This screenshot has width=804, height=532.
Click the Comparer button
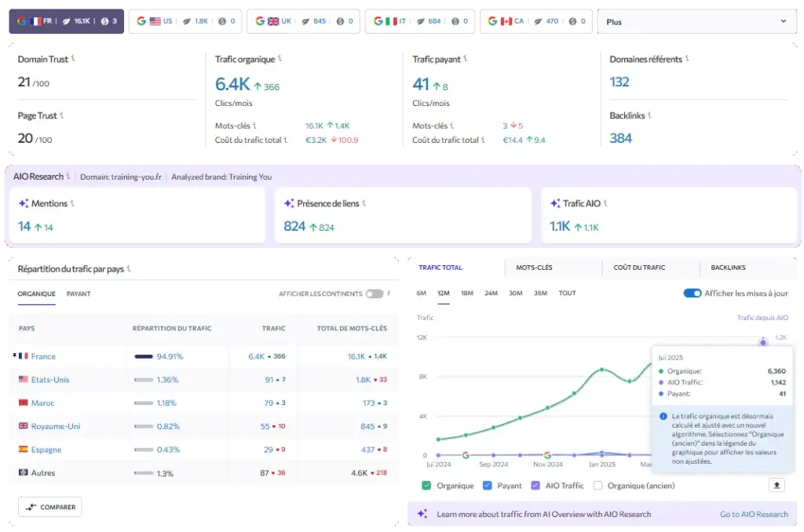pyautogui.click(x=50, y=507)
